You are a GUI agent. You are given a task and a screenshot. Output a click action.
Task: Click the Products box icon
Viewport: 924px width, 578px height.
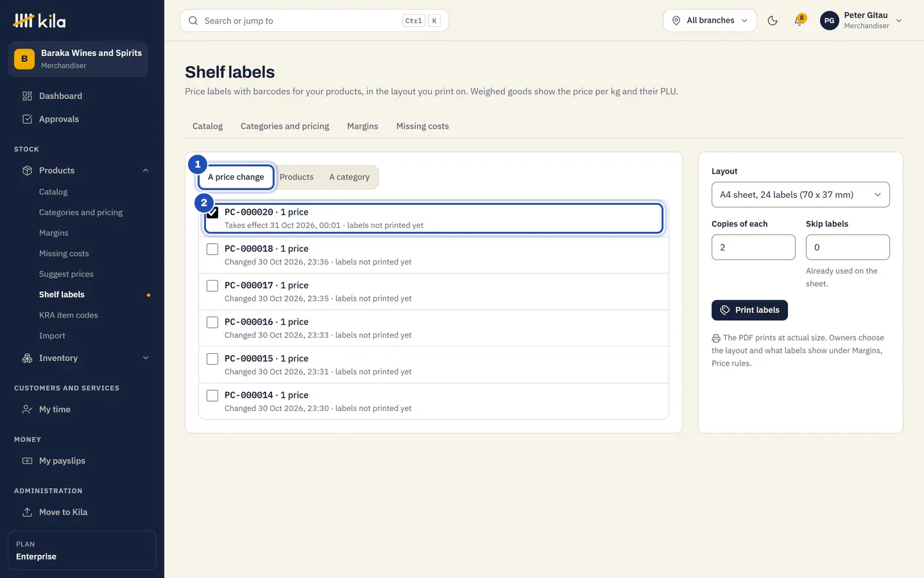pos(27,171)
